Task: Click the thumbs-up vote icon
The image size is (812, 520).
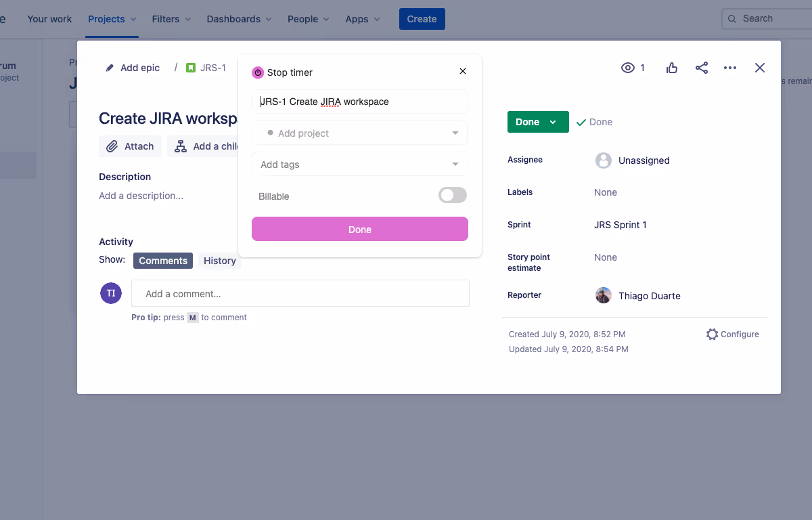Action: (672, 68)
